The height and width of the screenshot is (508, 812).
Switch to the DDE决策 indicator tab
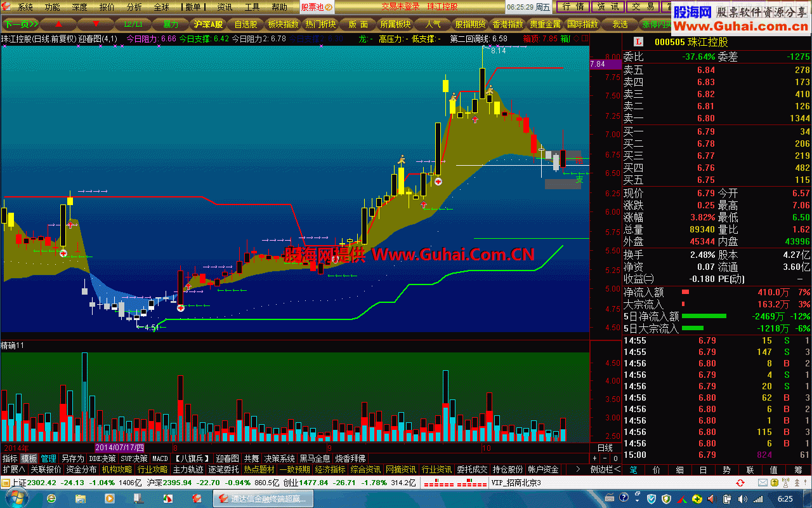(103, 458)
